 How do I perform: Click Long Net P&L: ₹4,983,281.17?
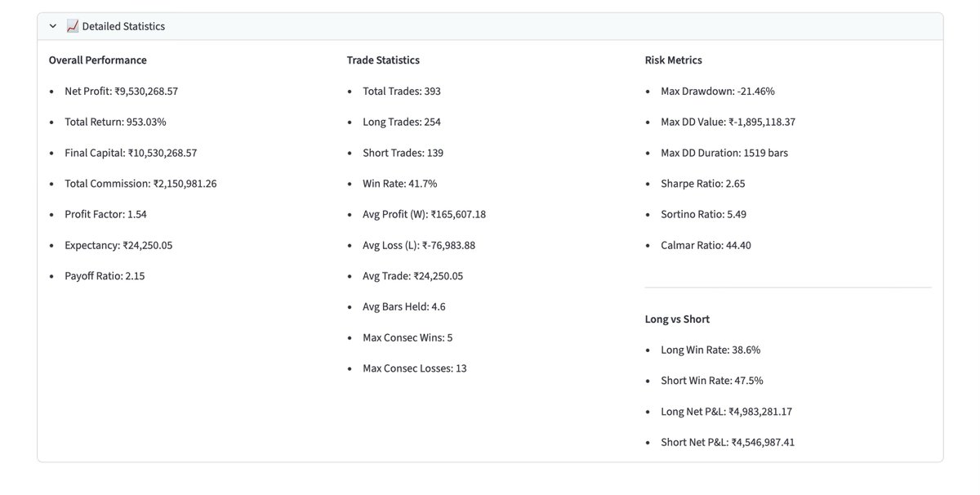[x=727, y=412]
